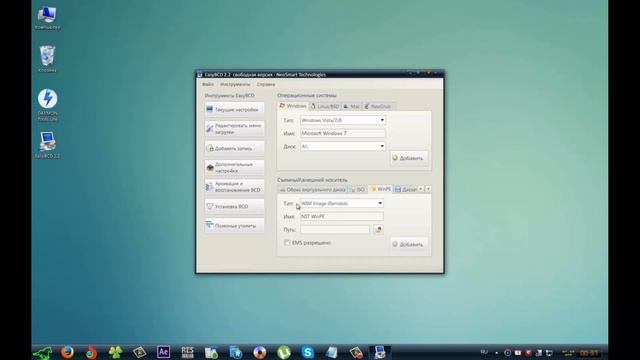Viewport: 640px width, 360px height.
Task: Open Дополнительные настройки section
Action: [x=235, y=167]
